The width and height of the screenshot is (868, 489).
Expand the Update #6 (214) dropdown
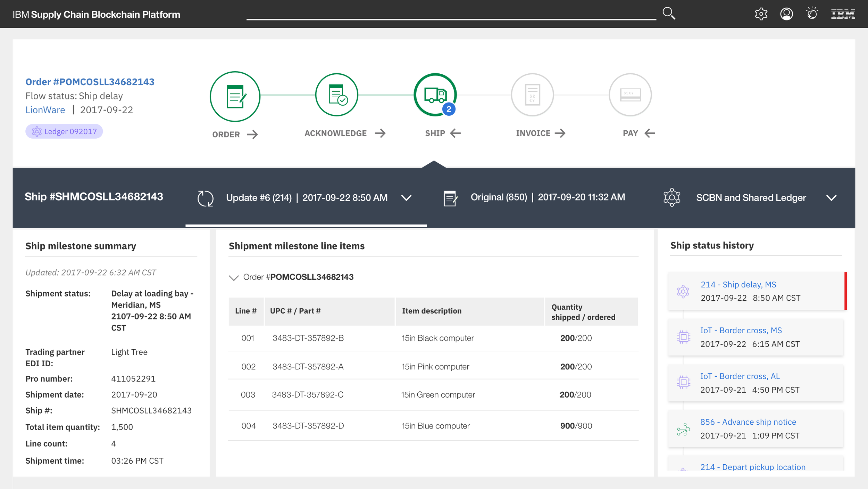(407, 198)
